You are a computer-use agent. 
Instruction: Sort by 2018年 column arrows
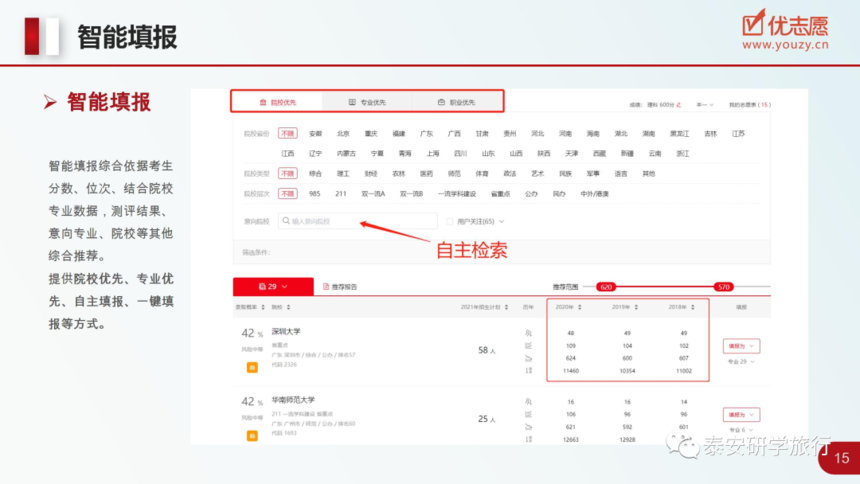pyautogui.click(x=693, y=307)
